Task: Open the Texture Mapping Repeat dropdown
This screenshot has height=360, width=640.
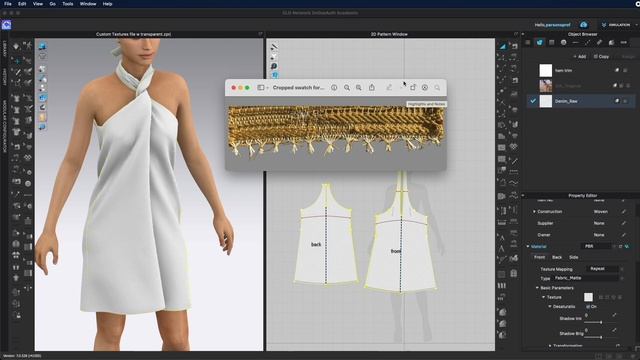Action: click(x=602, y=269)
